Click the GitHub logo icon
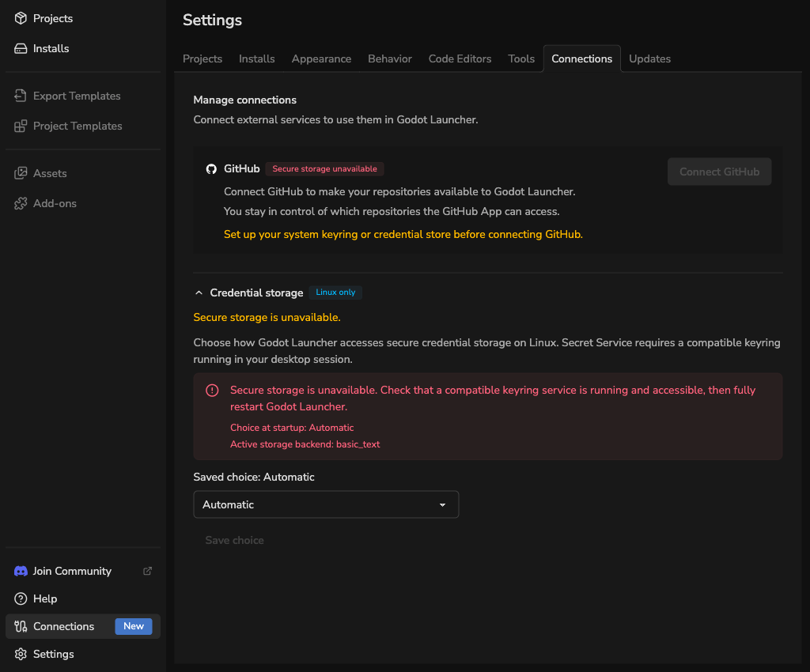Screen dimensions: 810x672 pos(211,168)
